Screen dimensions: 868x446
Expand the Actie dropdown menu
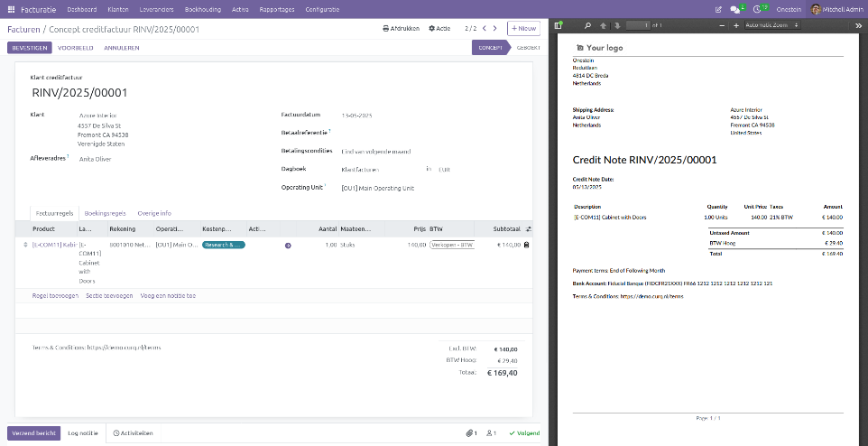[x=439, y=29]
